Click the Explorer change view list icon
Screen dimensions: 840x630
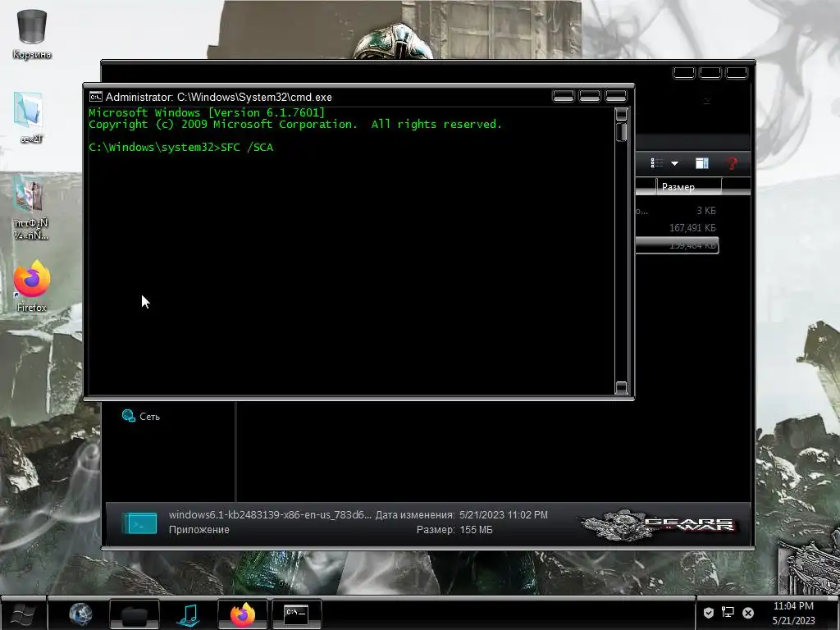click(x=657, y=163)
